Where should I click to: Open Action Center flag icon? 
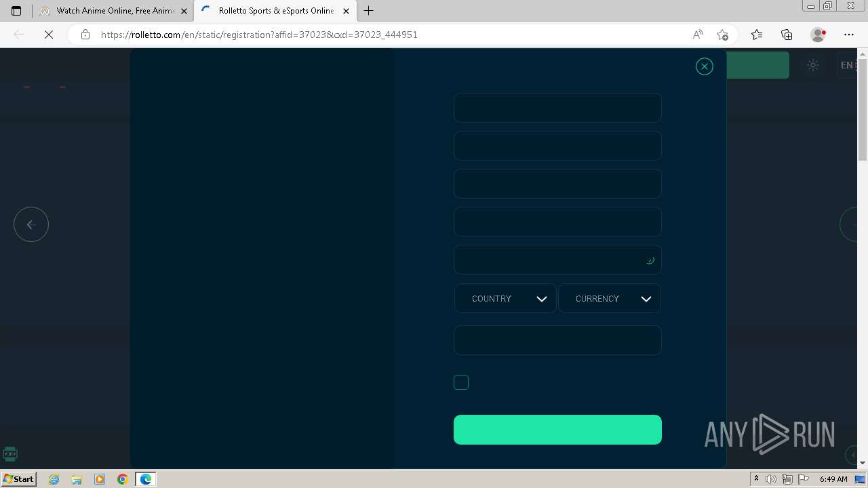coord(804,479)
